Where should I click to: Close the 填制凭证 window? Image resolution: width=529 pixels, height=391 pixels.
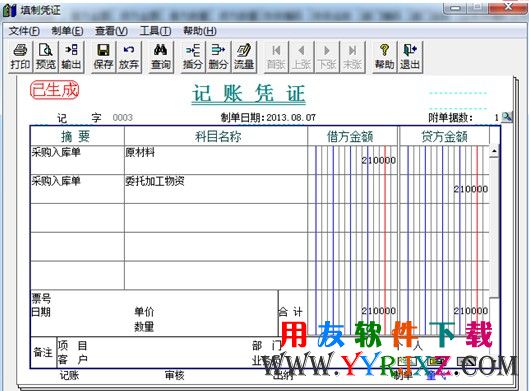click(509, 7)
